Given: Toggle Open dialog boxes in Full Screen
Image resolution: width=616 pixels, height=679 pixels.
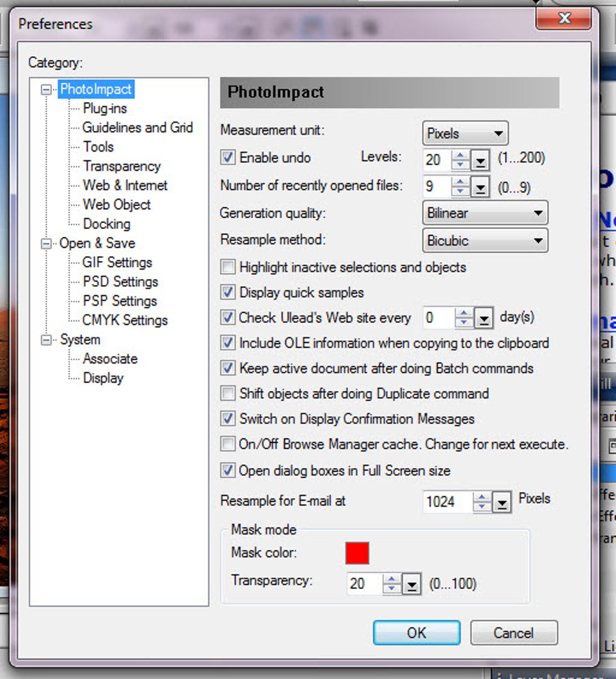Looking at the screenshot, I should [228, 470].
